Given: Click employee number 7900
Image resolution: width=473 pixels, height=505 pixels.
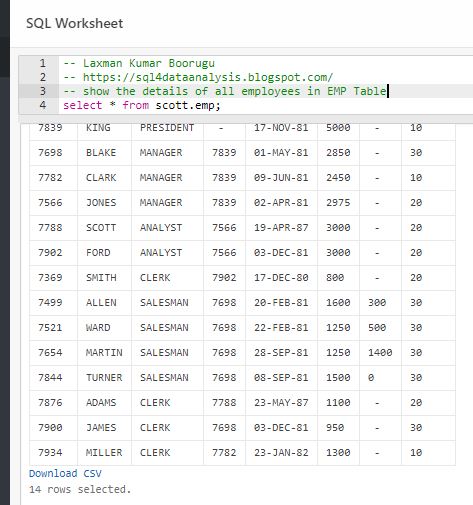Looking at the screenshot, I should 50,428.
